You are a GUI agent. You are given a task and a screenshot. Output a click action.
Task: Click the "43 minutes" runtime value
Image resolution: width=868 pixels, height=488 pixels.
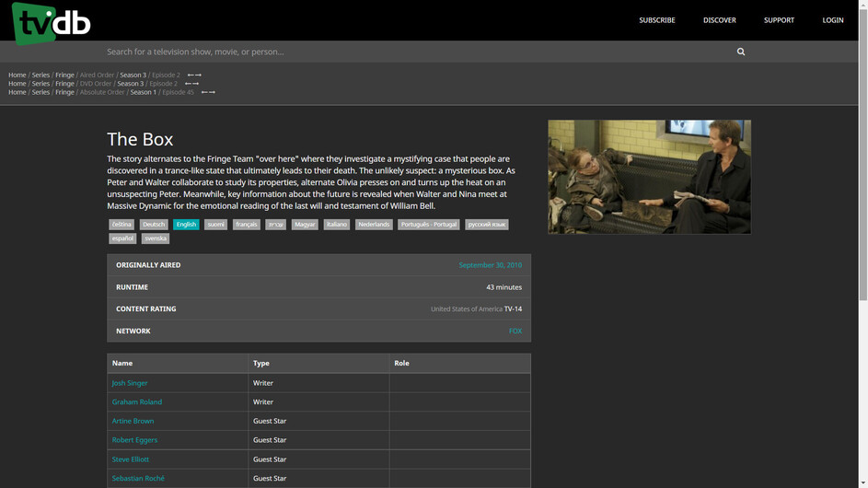[x=503, y=287]
